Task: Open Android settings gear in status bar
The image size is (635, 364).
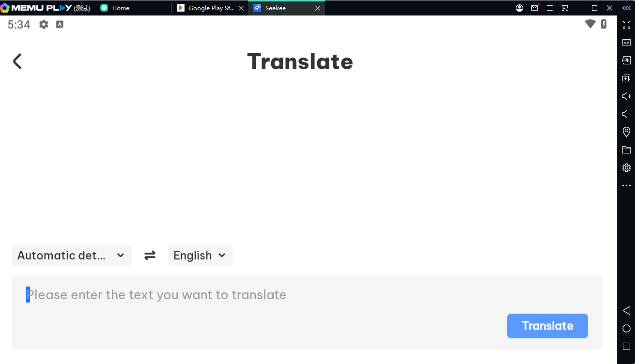Action: click(44, 24)
